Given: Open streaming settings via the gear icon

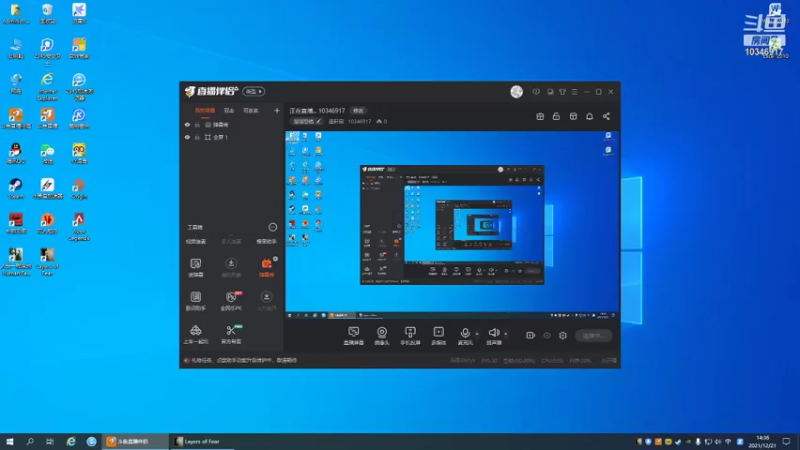Looking at the screenshot, I should 563,335.
